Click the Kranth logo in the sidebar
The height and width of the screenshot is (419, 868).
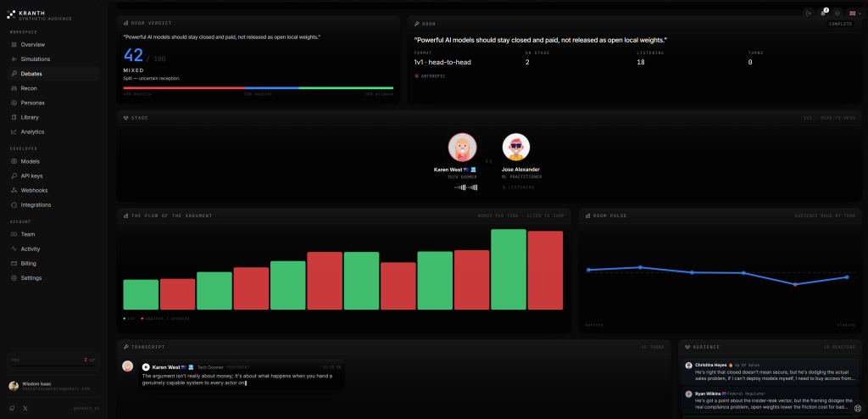[11, 15]
